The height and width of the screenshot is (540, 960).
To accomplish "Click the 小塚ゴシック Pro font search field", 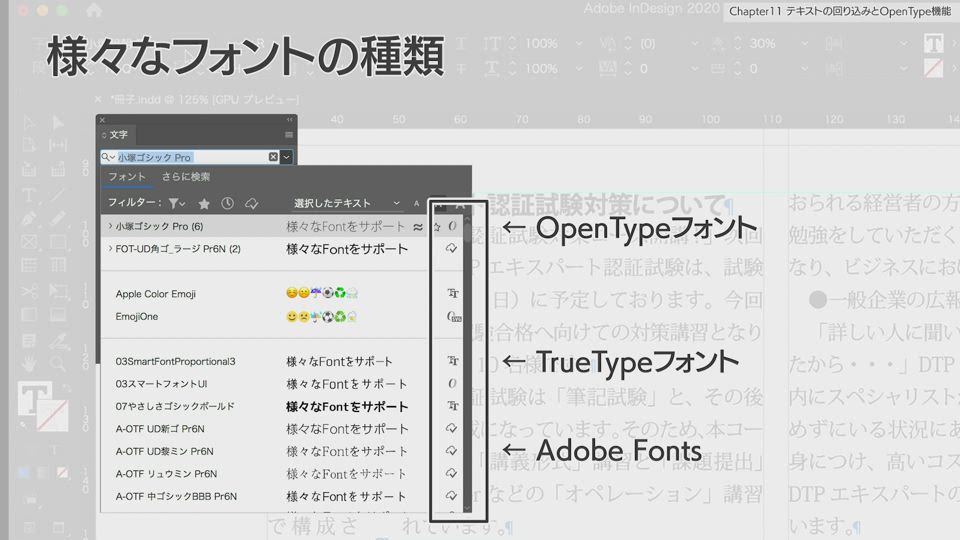I will click(x=192, y=157).
